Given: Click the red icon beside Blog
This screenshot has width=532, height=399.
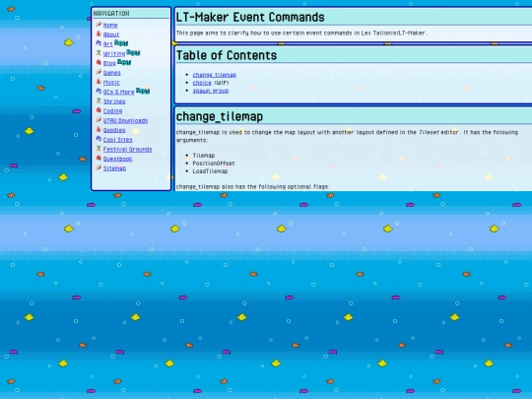Looking at the screenshot, I should click(x=99, y=62).
